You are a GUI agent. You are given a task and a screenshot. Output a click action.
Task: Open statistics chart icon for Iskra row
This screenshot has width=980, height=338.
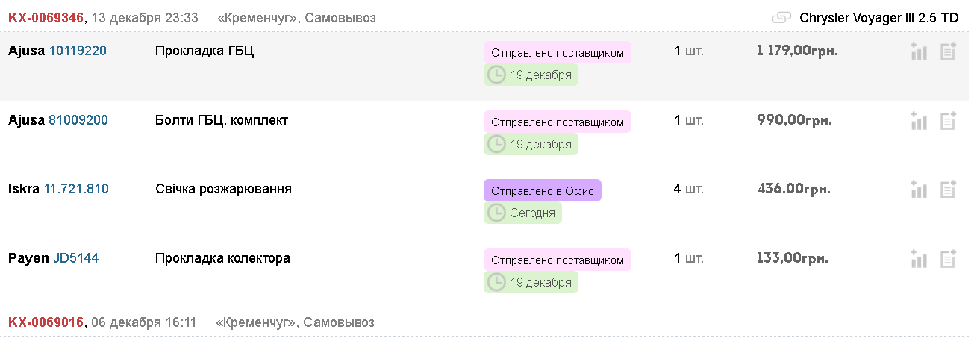tap(919, 190)
